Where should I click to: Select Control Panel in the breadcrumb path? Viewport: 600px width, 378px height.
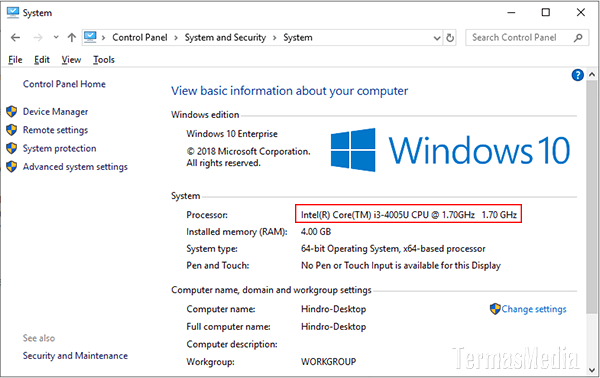coord(140,37)
